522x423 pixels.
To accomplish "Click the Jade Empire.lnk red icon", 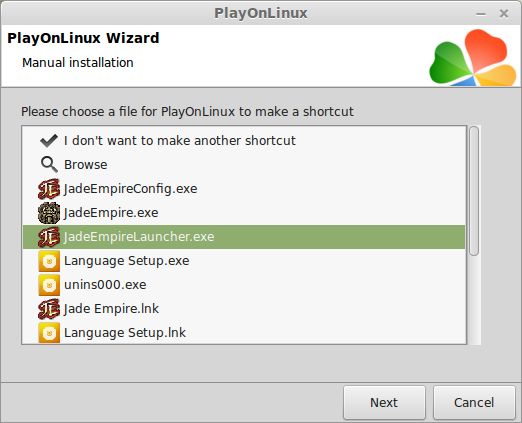I will (49, 309).
